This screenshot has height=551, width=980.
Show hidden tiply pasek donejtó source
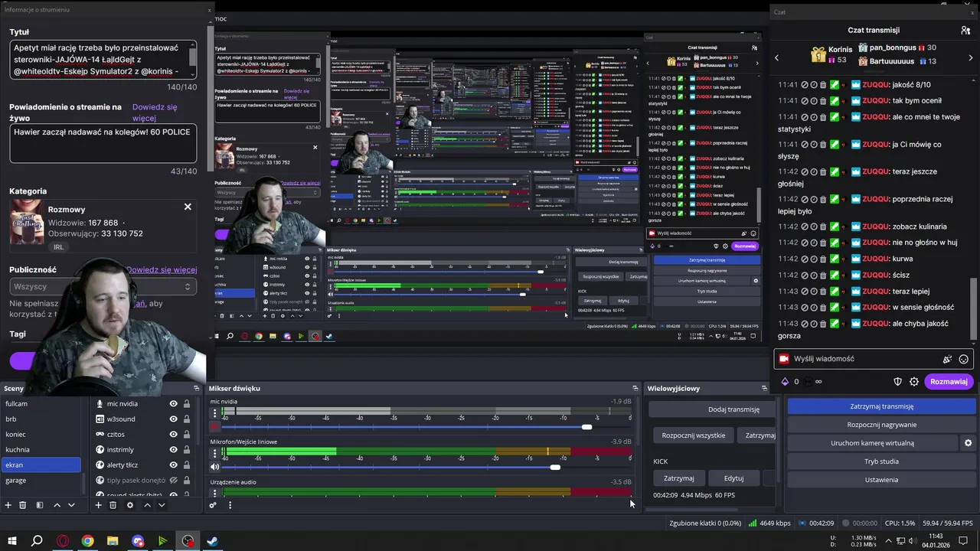click(173, 481)
